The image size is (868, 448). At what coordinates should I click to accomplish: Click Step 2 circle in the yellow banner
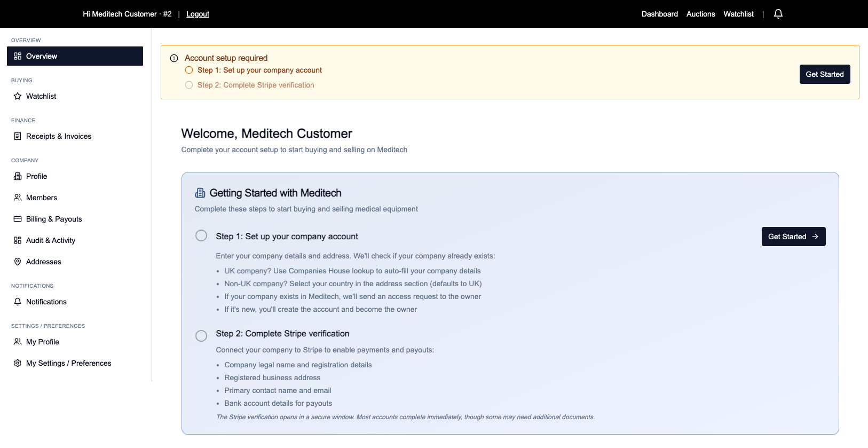[189, 85]
